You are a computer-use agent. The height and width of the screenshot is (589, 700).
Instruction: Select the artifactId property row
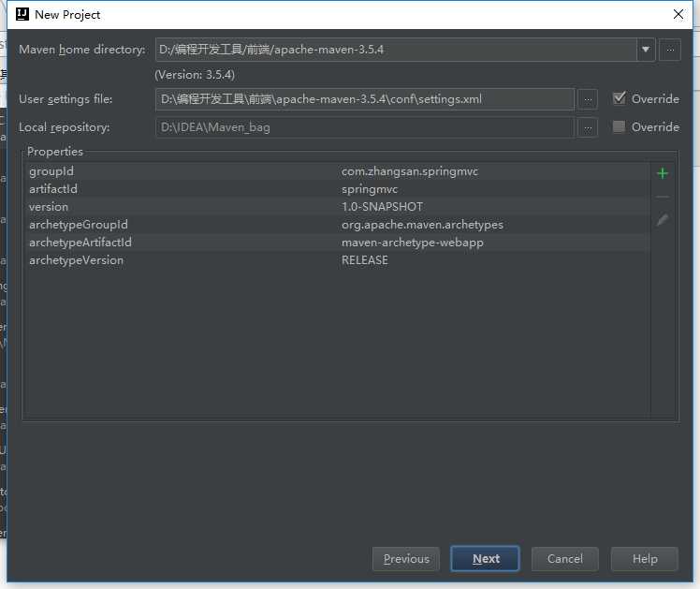(x=338, y=189)
